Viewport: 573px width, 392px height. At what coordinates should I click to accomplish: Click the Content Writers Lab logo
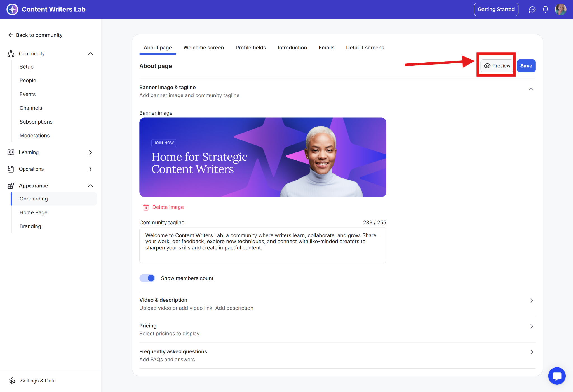pos(12,10)
